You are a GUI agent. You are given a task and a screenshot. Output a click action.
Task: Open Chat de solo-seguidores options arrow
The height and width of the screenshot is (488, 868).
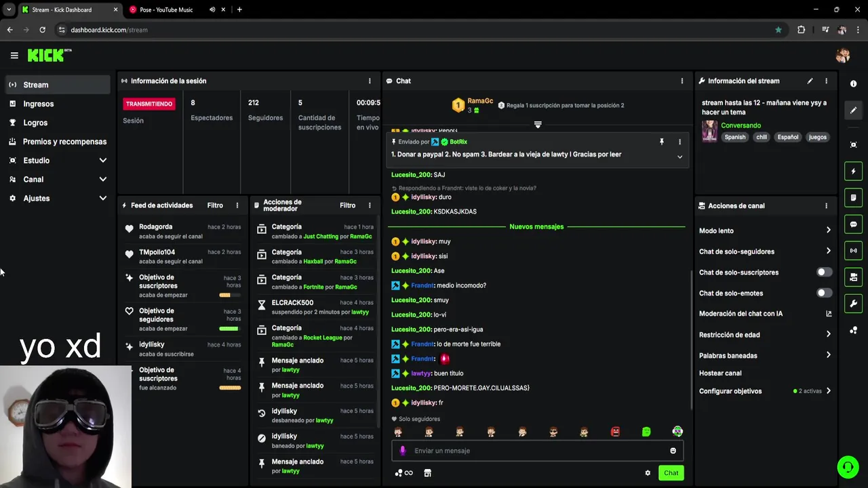pos(828,251)
